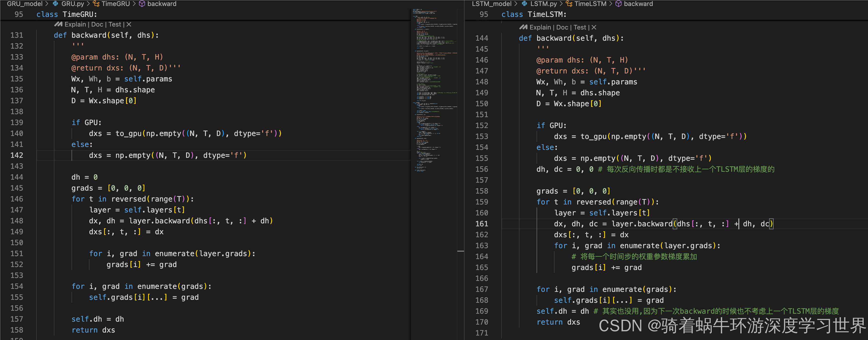Click 'grads = [0, 0, 0]' on line 145
The height and width of the screenshot is (340, 868).
[108, 188]
